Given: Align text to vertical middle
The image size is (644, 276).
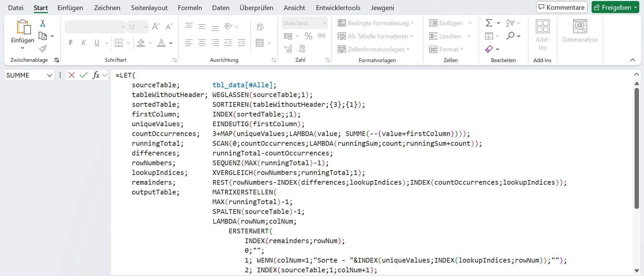Looking at the screenshot, I should (x=202, y=27).
